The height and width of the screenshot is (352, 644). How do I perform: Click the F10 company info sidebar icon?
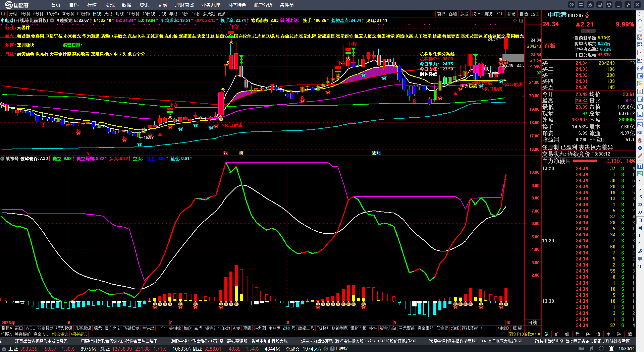(x=640, y=76)
